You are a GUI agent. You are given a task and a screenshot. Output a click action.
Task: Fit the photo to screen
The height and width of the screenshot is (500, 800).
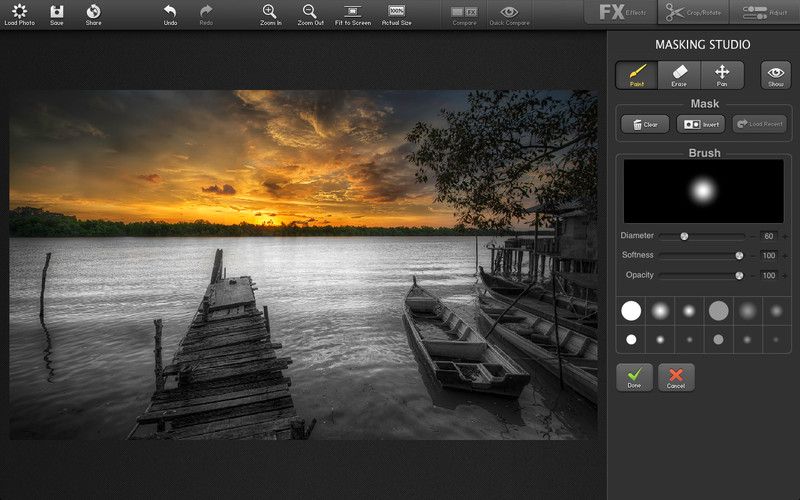[353, 14]
